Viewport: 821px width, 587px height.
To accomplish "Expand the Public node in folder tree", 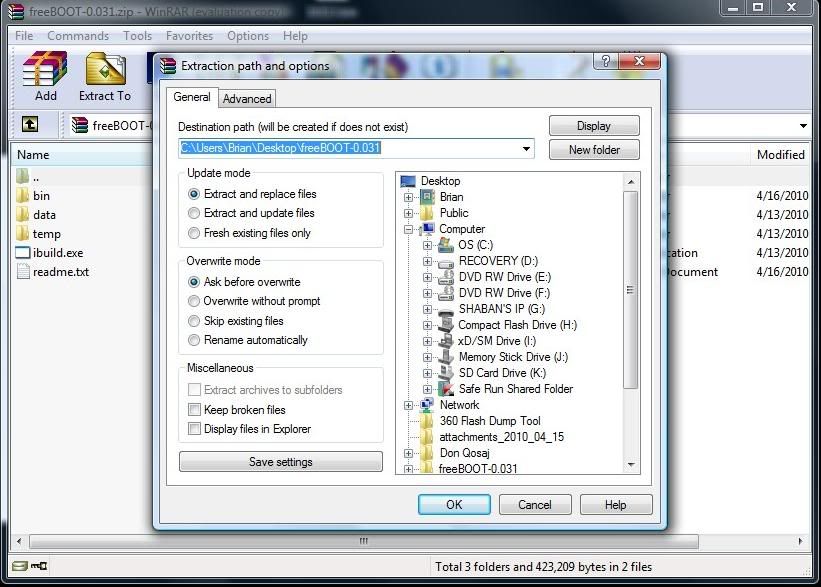I will [408, 213].
